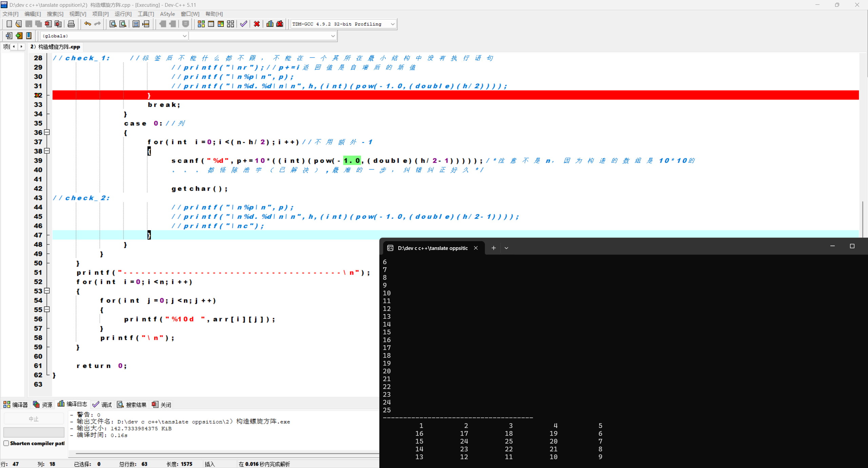
Task: Click the Print toolbar icon
Action: pyautogui.click(x=71, y=24)
